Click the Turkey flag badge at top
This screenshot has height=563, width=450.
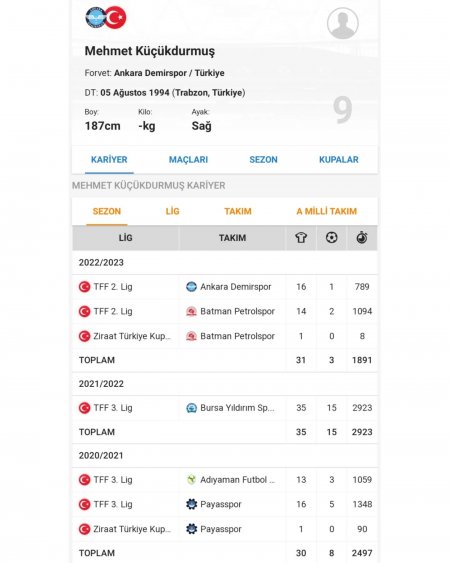[115, 17]
